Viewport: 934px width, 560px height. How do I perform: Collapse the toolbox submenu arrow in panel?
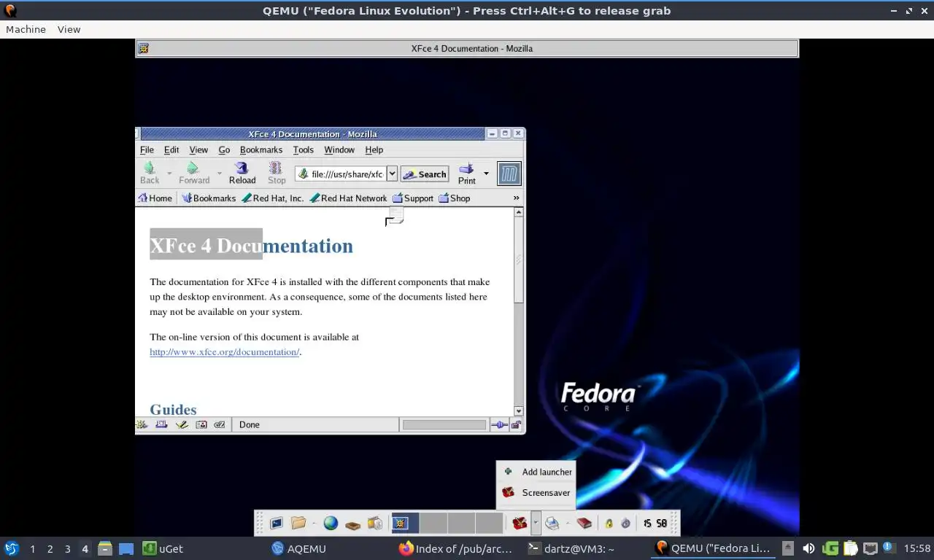point(536,523)
